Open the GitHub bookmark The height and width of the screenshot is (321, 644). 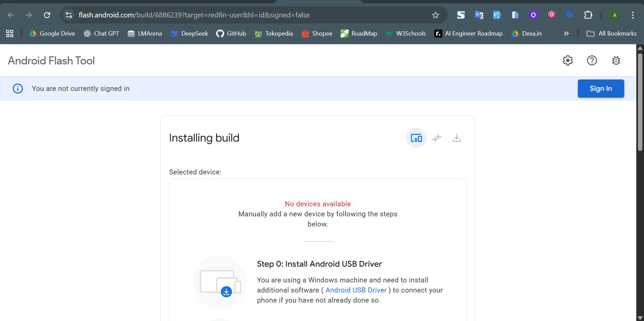tap(231, 34)
